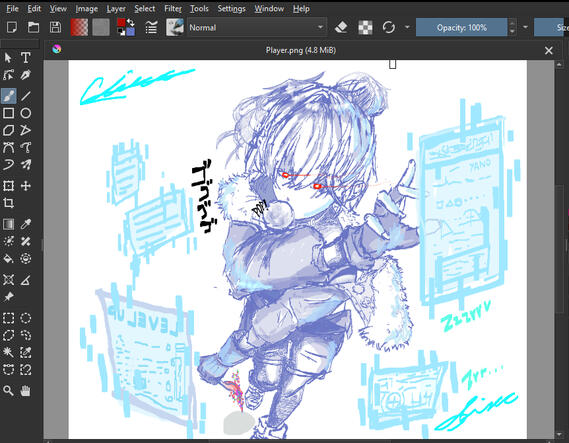Select the Pan hand tool
Image resolution: width=569 pixels, height=443 pixels.
pyautogui.click(x=25, y=391)
